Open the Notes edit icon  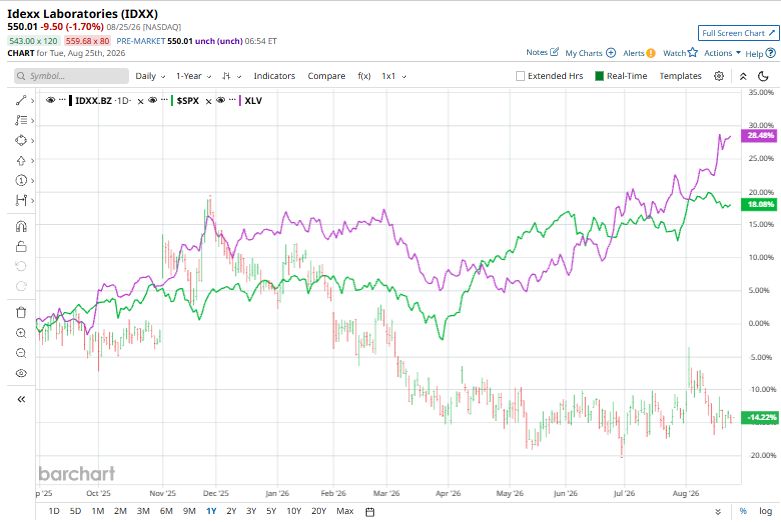[554, 52]
